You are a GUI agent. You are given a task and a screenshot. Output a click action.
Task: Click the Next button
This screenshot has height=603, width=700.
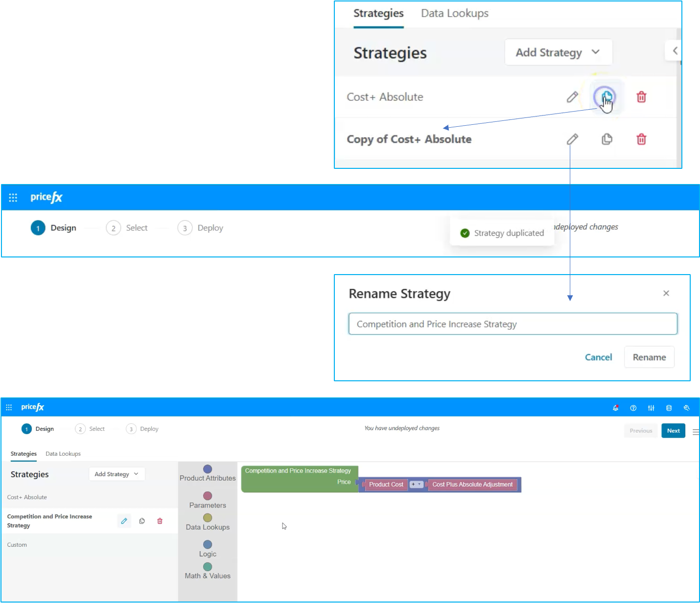point(673,431)
